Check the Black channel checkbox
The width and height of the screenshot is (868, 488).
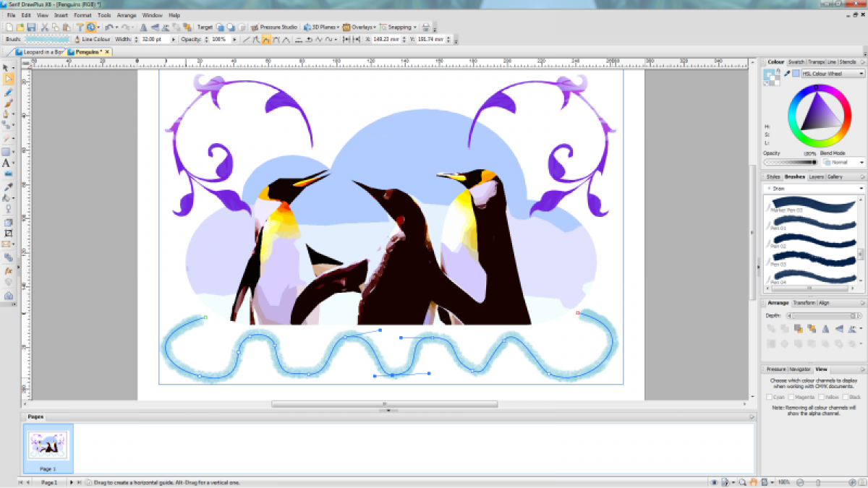tap(845, 397)
